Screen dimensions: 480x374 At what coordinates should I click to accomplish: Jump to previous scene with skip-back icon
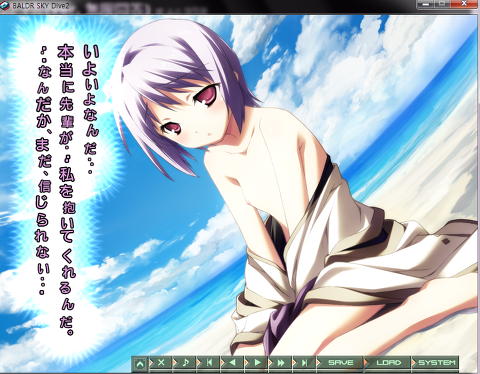pos(210,363)
